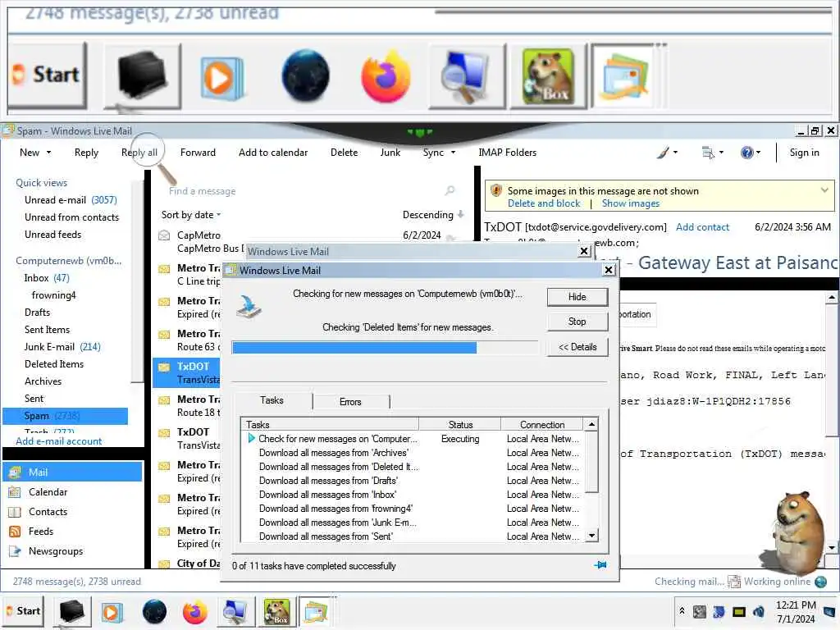
Task: Click the Feeds RSS icon
Action: 15,532
